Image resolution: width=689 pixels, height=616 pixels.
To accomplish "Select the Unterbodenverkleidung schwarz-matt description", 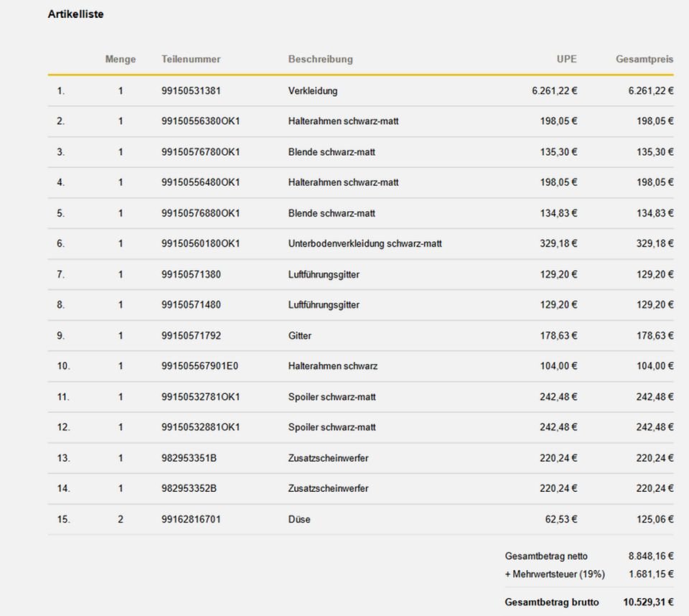I will click(365, 243).
